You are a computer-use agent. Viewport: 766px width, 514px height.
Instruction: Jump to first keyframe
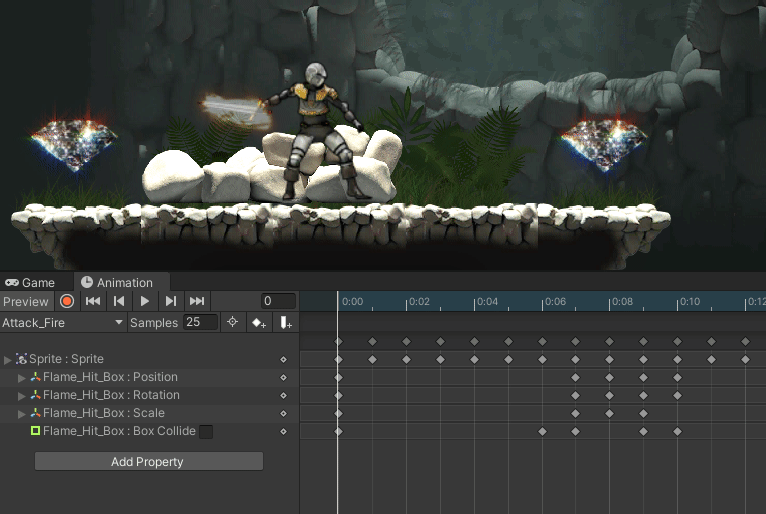[x=93, y=301]
